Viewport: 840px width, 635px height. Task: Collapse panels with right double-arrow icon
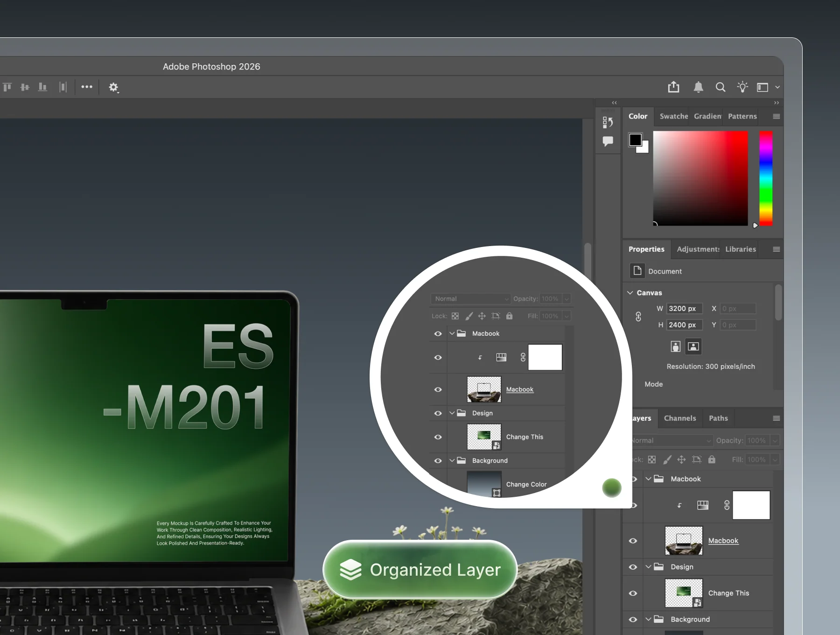tap(776, 103)
